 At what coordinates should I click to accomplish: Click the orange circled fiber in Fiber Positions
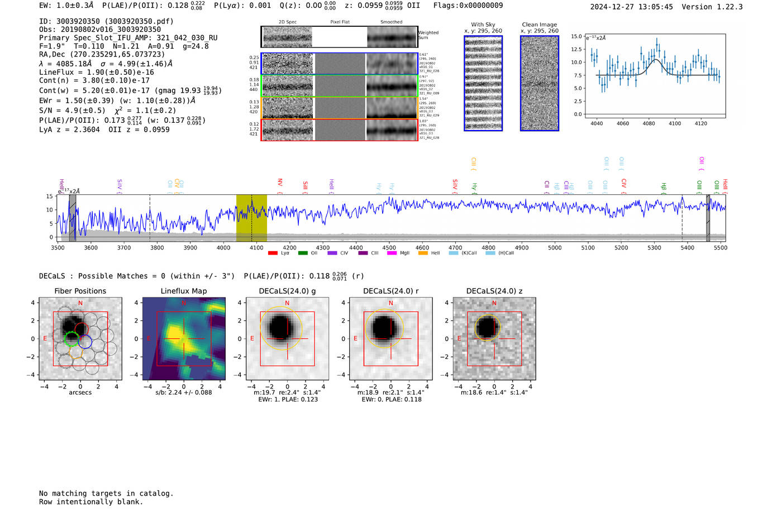click(x=75, y=352)
